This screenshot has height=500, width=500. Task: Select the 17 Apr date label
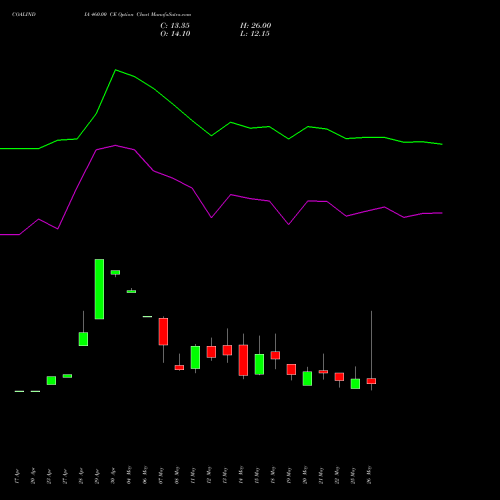[17, 477]
